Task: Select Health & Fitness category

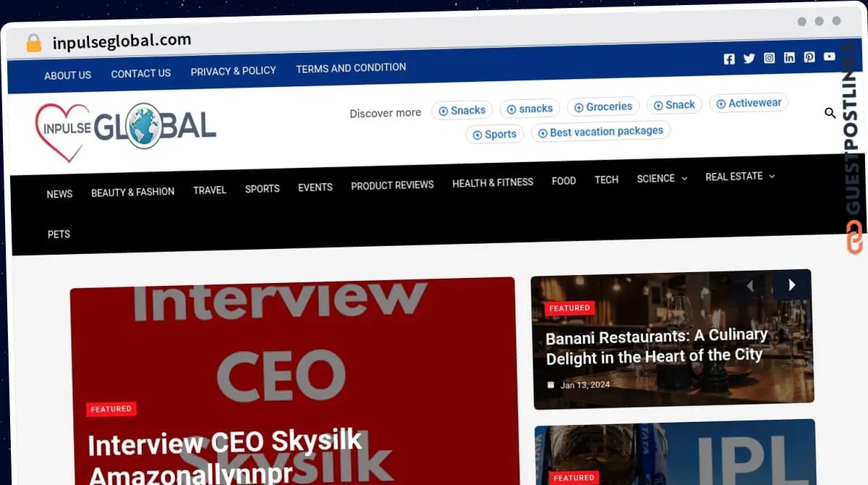Action: pyautogui.click(x=493, y=182)
